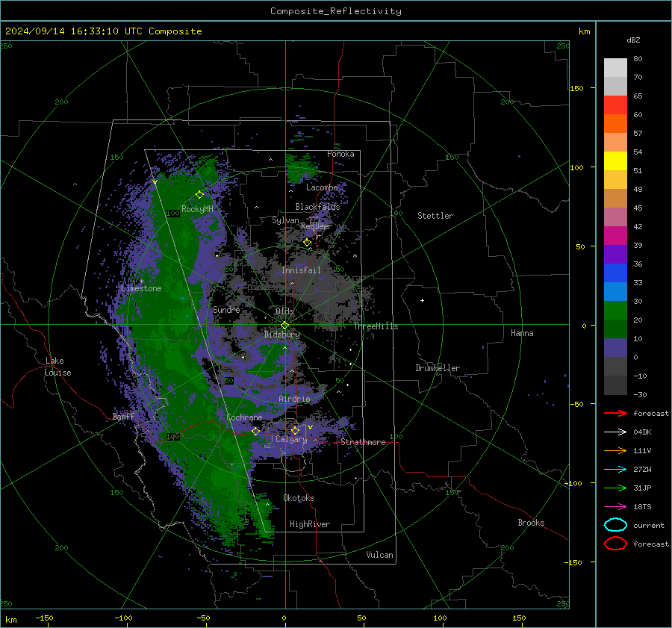Select the Airdrie label

click(x=294, y=399)
